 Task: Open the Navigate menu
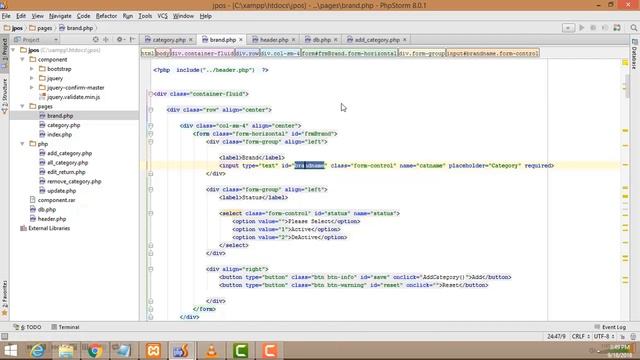[60, 16]
